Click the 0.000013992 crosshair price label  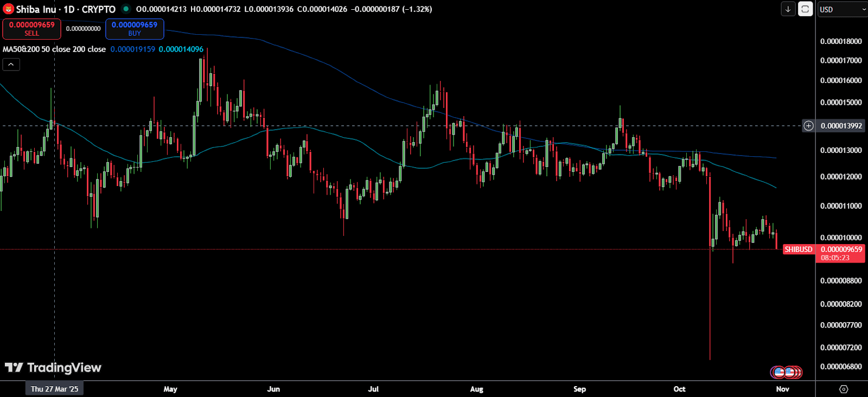coord(841,126)
